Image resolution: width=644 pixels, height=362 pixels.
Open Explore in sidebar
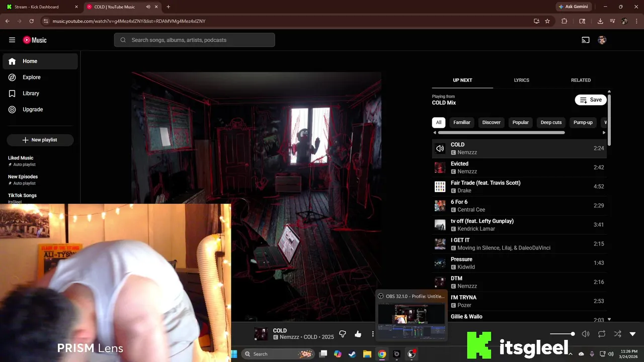pyautogui.click(x=40, y=77)
